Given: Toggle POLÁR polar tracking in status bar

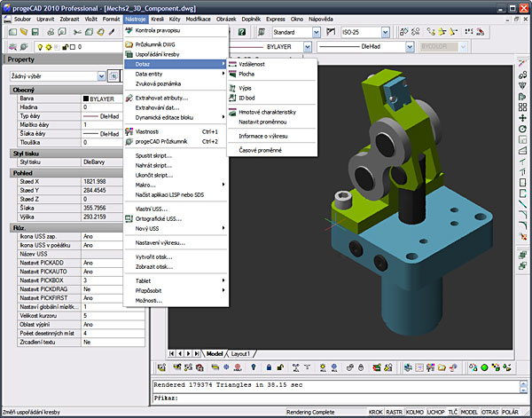Looking at the screenshot, I should point(510,412).
